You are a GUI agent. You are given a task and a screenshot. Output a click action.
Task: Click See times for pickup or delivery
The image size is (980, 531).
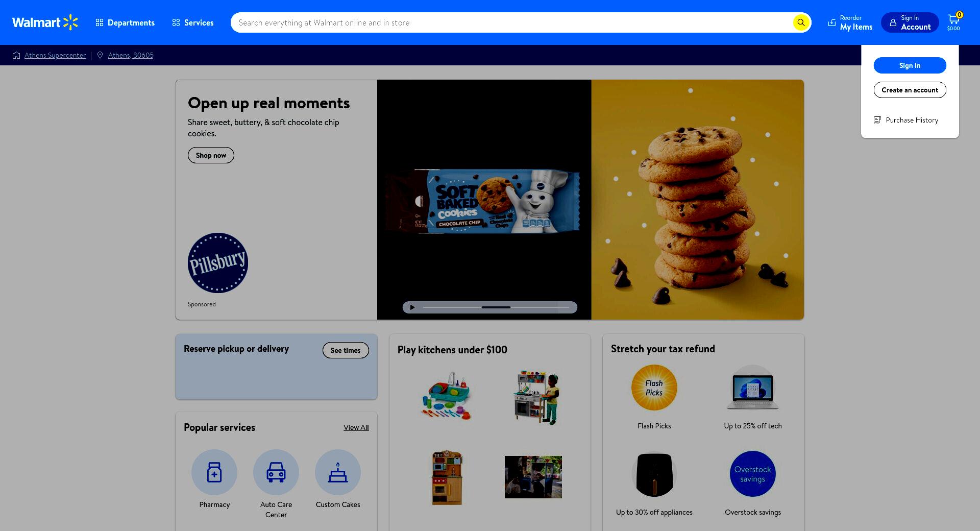click(346, 350)
